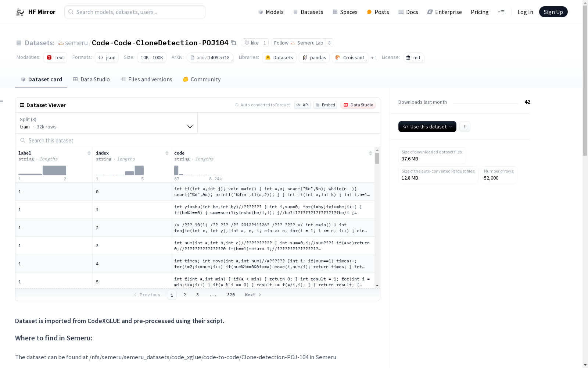
Task: Select the Datasets library tag
Action: click(279, 57)
